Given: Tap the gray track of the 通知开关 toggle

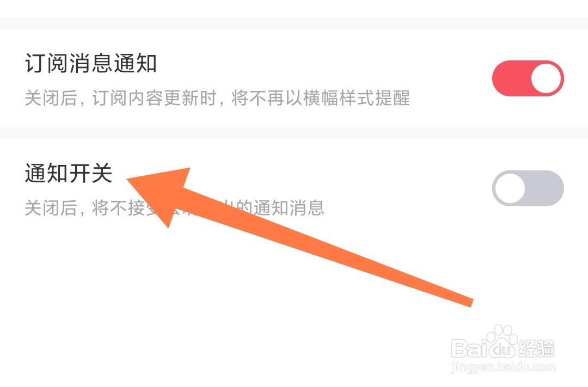Looking at the screenshot, I should [x=544, y=188].
